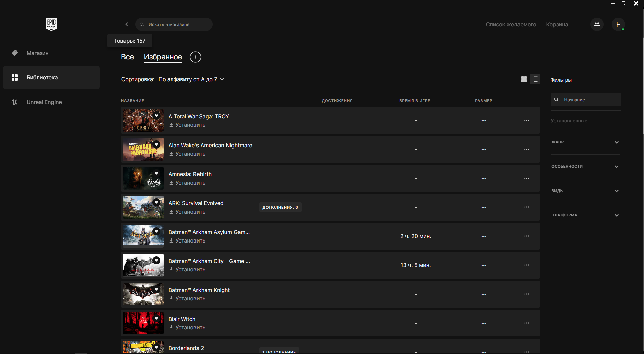Open Список желаемого wishlist link

511,24
